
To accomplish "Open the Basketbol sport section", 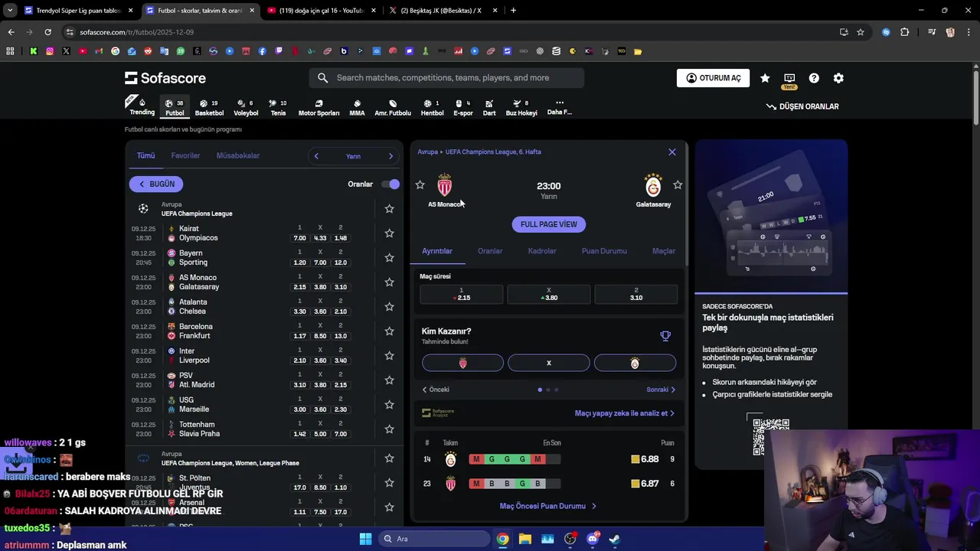I will coord(209,107).
